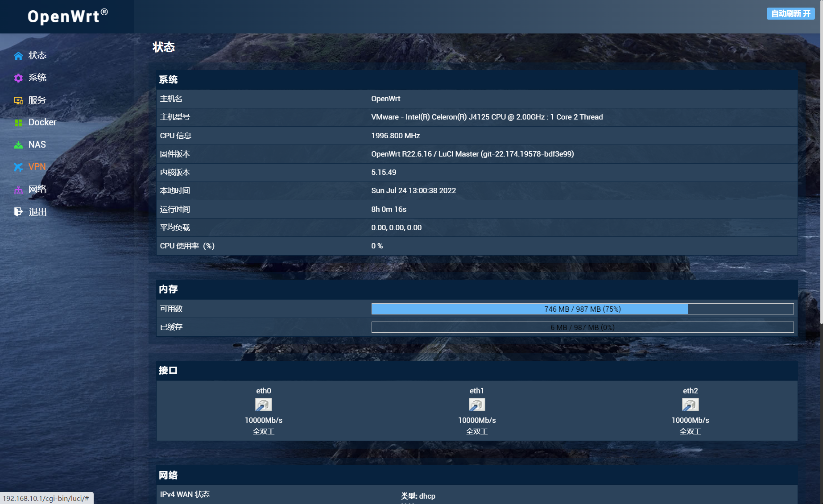
Task: Click the house icon beside 状态
Action: 18,56
